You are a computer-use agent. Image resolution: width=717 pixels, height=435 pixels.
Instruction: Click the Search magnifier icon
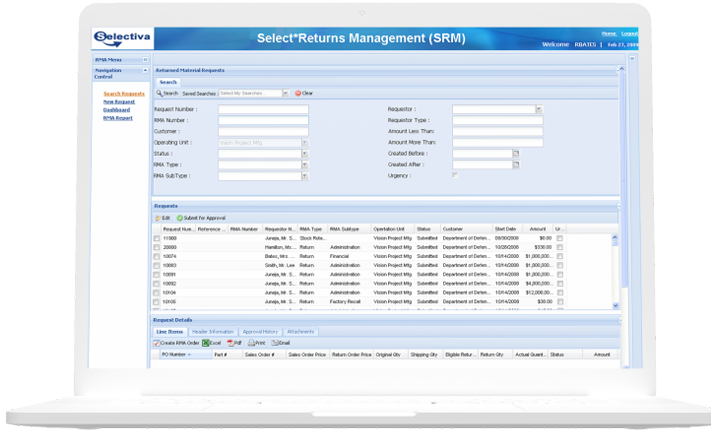coord(159,93)
